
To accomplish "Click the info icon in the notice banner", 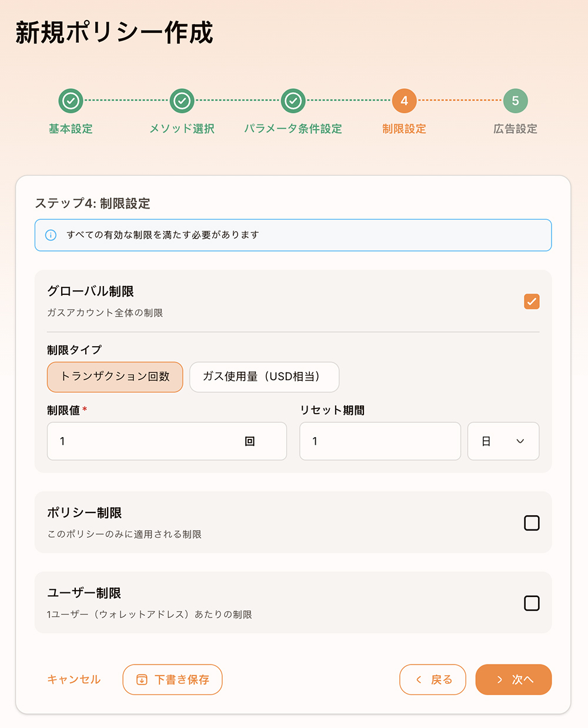I will click(x=51, y=235).
